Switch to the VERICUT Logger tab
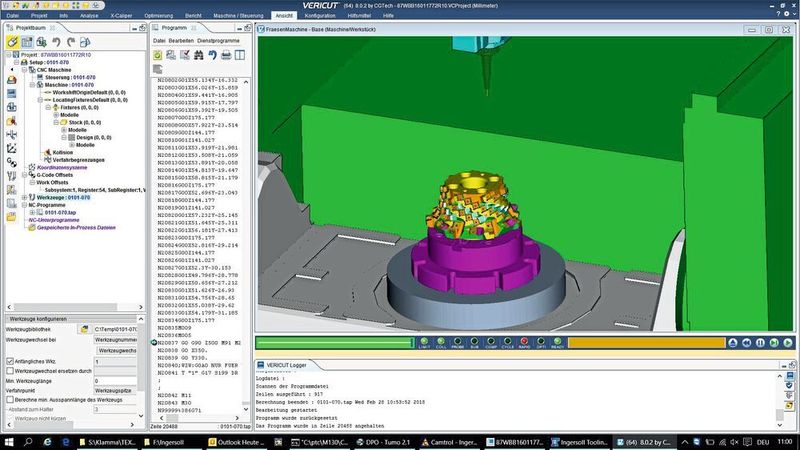This screenshot has width=800, height=450. tap(286, 365)
